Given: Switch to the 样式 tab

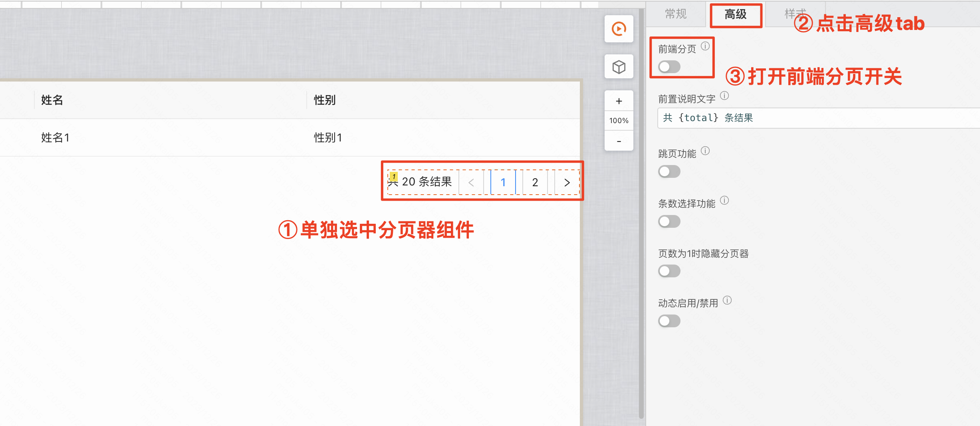Looking at the screenshot, I should [x=795, y=14].
